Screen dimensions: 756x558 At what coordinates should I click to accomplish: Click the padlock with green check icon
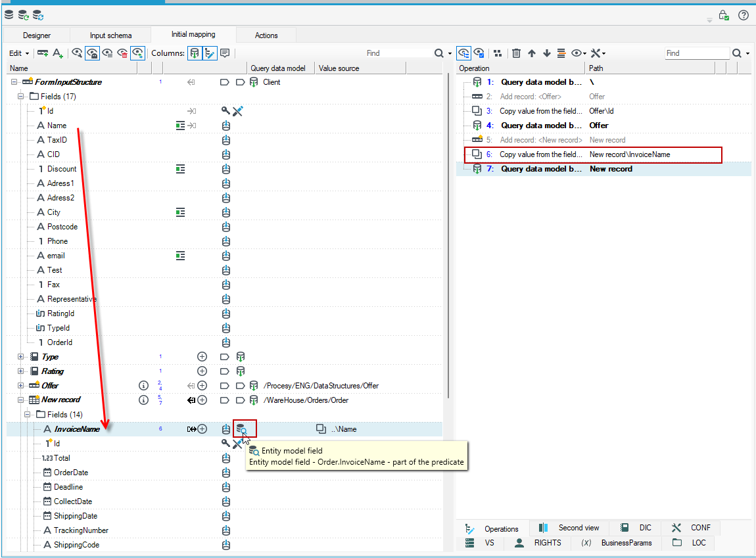click(723, 15)
